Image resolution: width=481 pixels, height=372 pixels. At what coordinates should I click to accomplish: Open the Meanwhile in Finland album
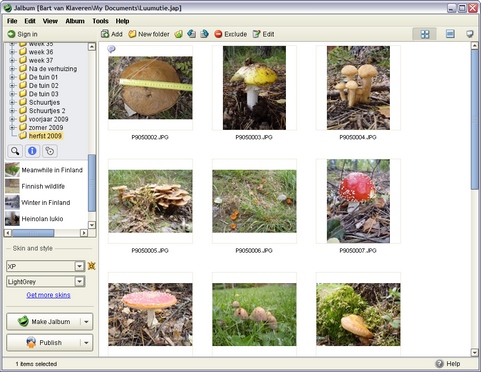tap(44, 170)
